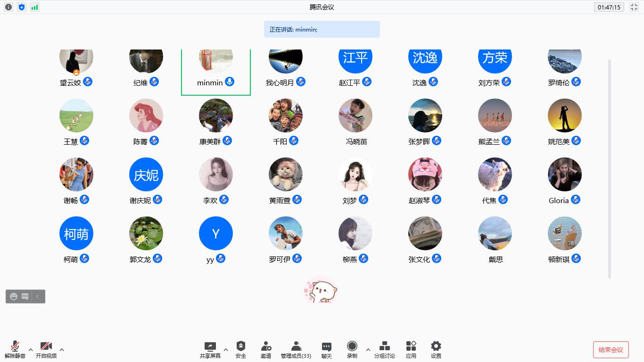This screenshot has height=362, width=644.
Task: Open Breakout Rooms (分组讨论)
Action: (x=384, y=349)
